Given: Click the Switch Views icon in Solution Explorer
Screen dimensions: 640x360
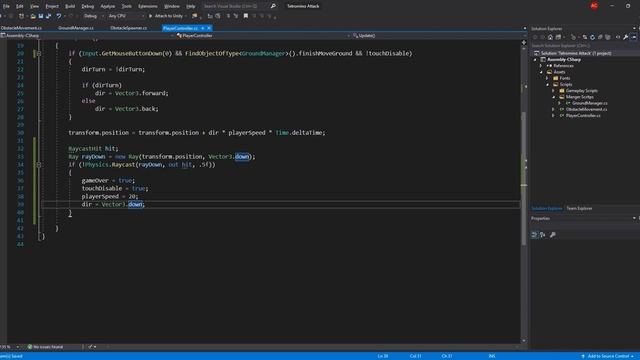Looking at the screenshot, I should click(x=558, y=37).
